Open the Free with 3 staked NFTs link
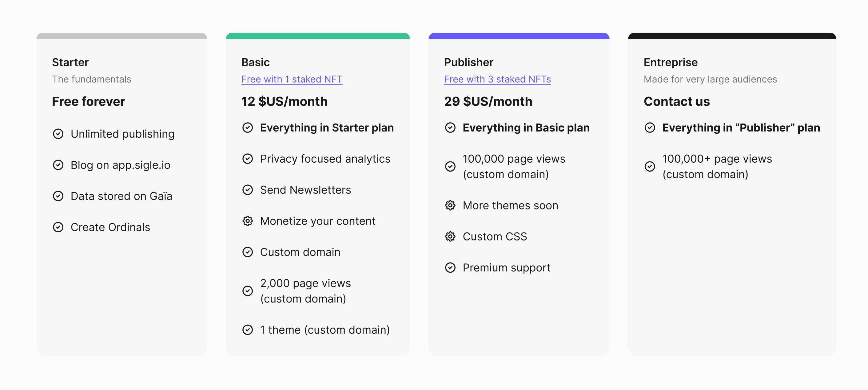 coord(497,79)
